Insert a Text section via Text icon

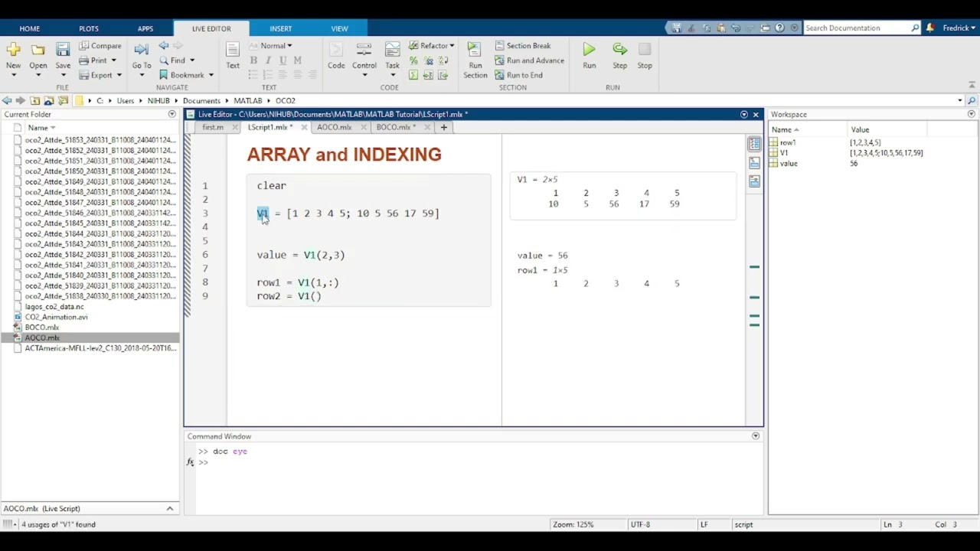point(233,51)
